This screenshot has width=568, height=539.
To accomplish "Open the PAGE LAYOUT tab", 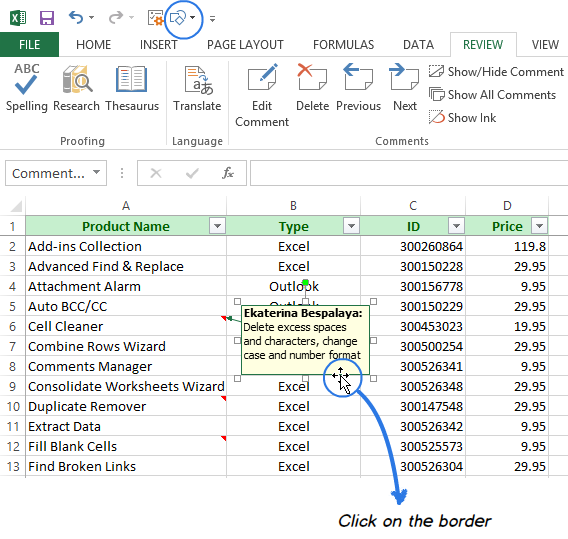I will (x=245, y=45).
